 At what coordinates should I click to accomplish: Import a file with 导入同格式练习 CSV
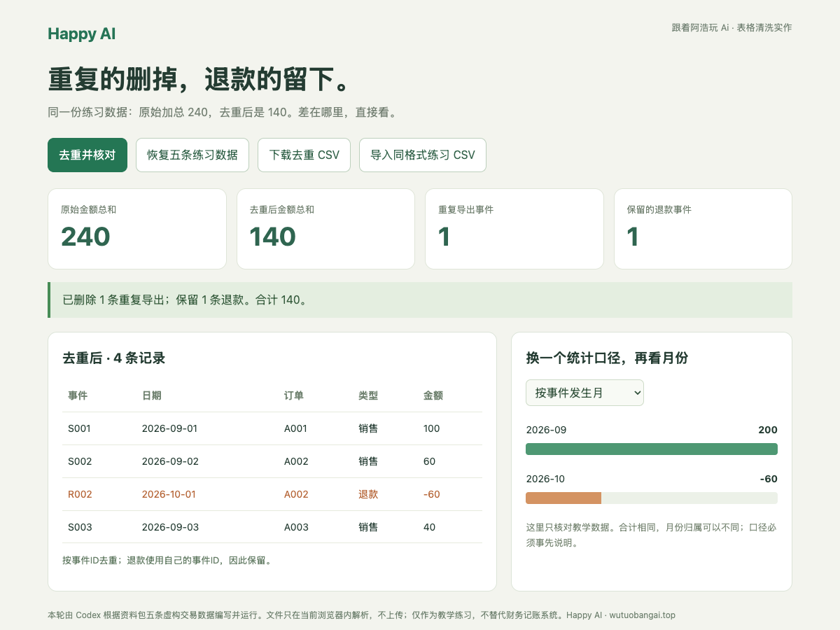pos(423,155)
